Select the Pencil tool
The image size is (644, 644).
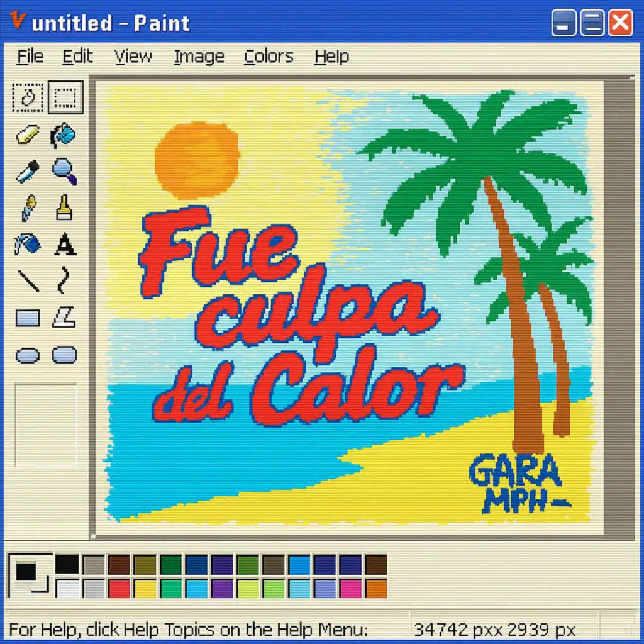coord(29,208)
